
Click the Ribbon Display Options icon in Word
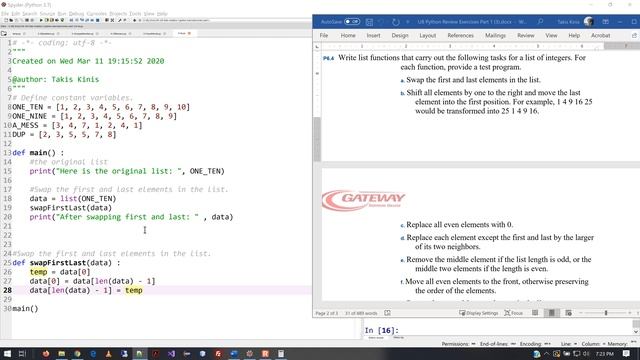(x=606, y=22)
